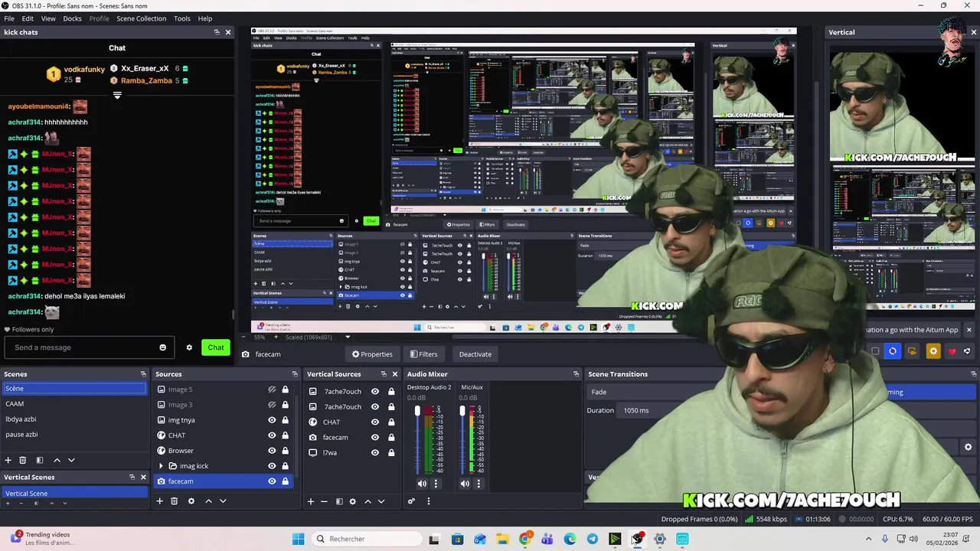Open the Tools menu
This screenshot has width=980, height=551.
(x=182, y=18)
